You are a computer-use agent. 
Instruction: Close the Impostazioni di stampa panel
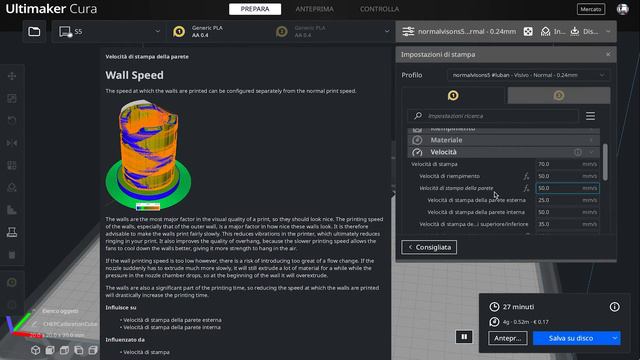tap(608, 54)
